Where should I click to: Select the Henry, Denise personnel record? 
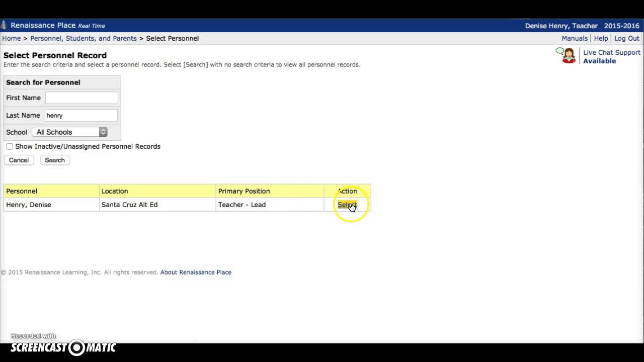(347, 205)
